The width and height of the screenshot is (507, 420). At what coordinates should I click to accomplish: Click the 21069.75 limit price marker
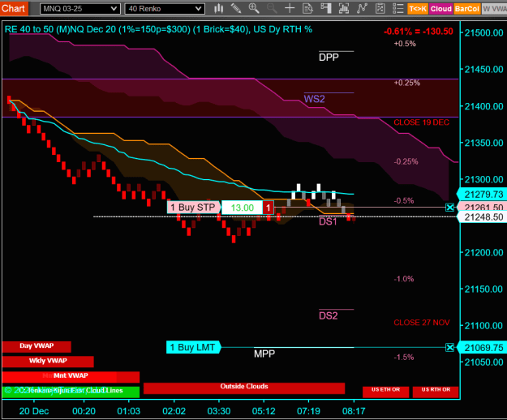482,348
